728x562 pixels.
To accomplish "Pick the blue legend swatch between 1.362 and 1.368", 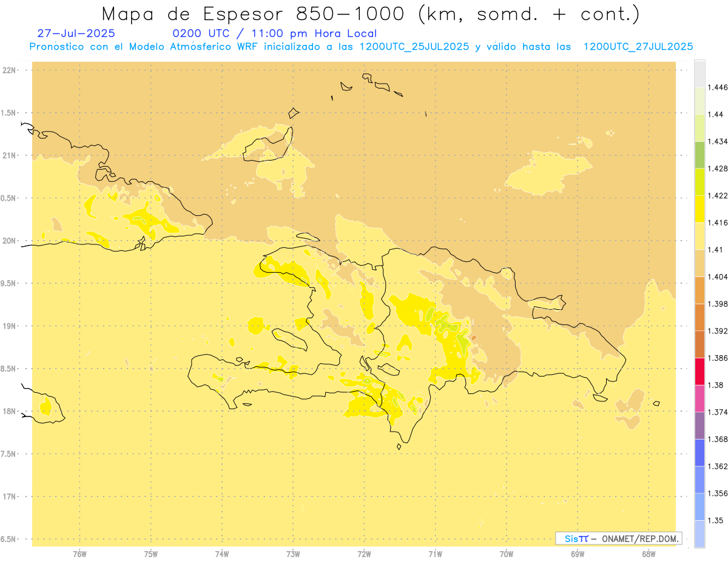I will coord(699,453).
